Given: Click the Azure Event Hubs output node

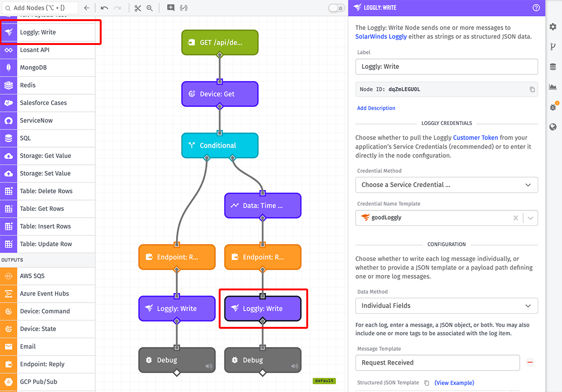Looking at the screenshot, I should 47,294.
